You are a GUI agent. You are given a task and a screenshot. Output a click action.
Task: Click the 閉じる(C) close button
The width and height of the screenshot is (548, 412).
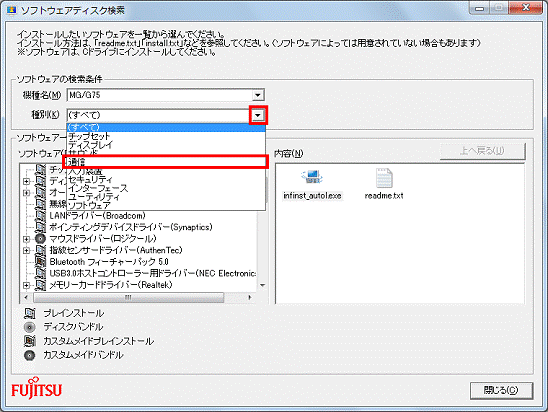tap(501, 390)
